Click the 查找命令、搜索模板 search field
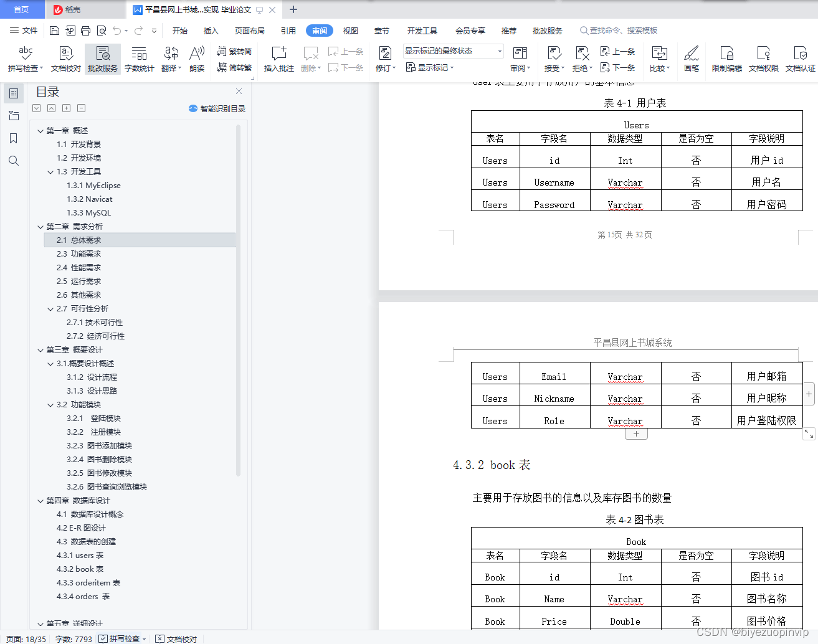Image resolution: width=818 pixels, height=644 pixels. point(619,31)
